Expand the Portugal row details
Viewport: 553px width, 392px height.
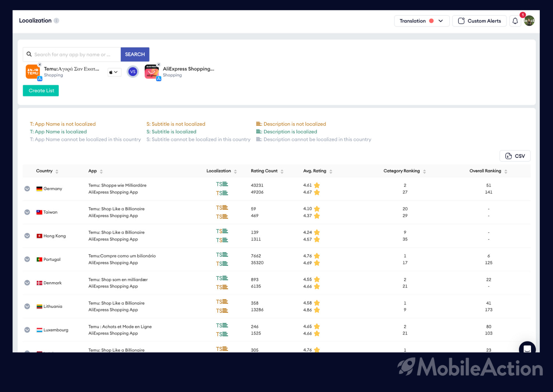(x=27, y=259)
